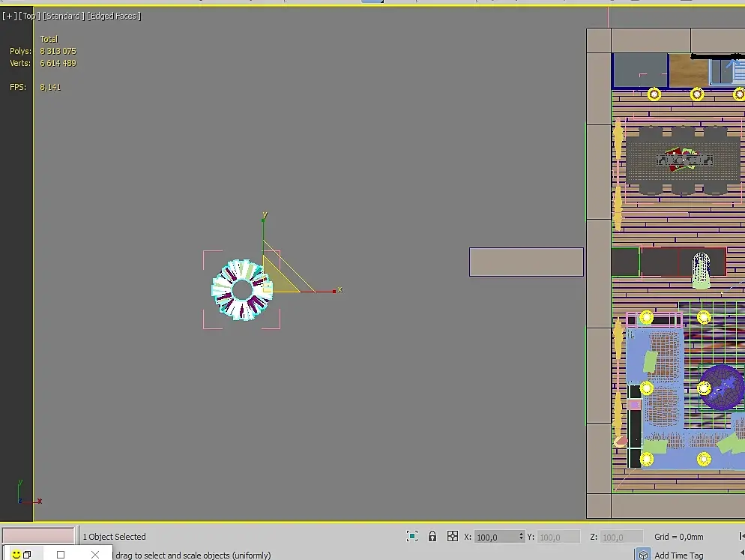Click the pink MAXScript mini listener field
The width and height of the screenshot is (745, 560).
(x=38, y=535)
